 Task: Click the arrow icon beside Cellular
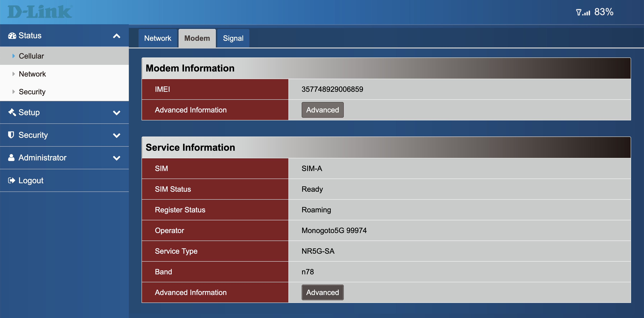tap(13, 56)
